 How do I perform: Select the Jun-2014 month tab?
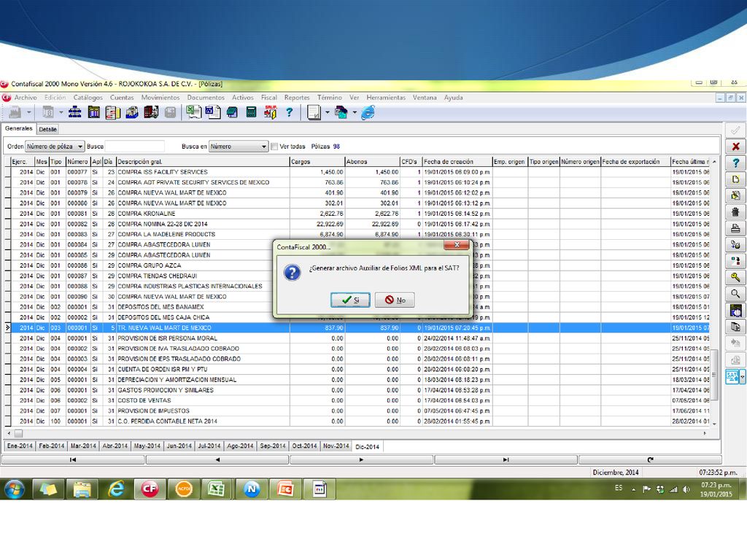[179, 446]
